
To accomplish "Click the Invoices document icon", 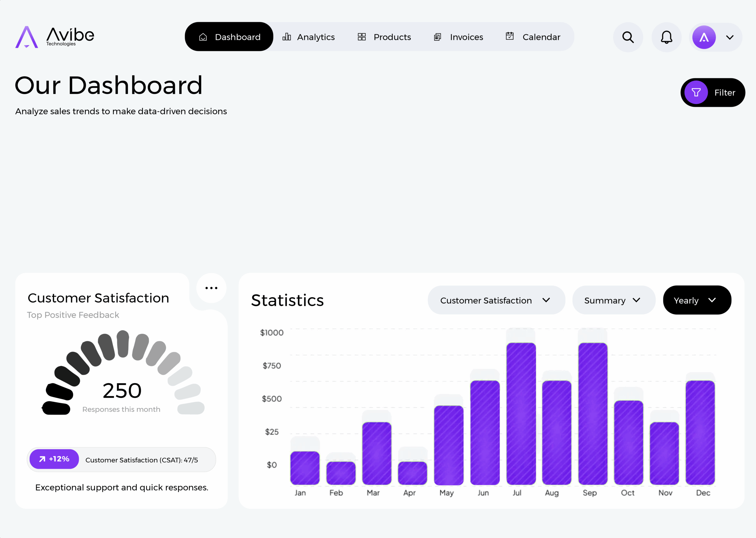I will (x=437, y=37).
